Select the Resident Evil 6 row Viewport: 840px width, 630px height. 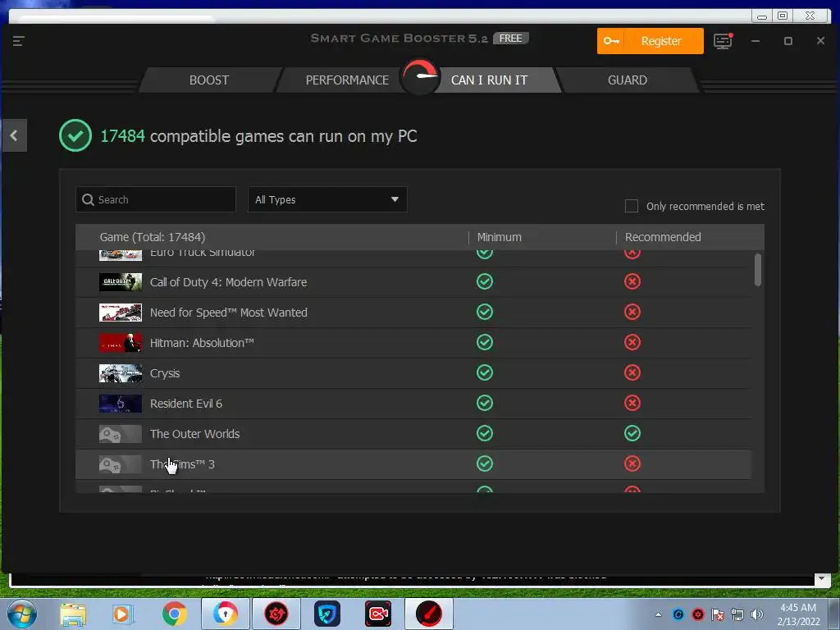[x=413, y=404]
